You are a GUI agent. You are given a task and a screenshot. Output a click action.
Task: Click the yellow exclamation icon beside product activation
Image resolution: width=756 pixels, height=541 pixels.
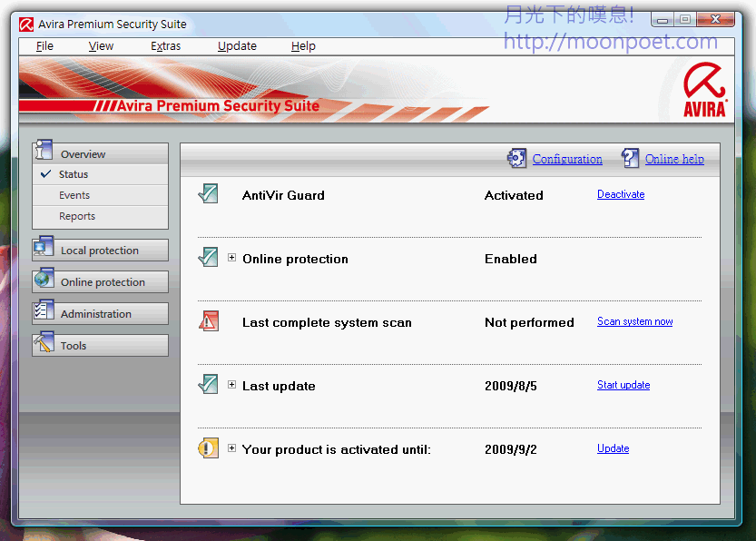(209, 448)
